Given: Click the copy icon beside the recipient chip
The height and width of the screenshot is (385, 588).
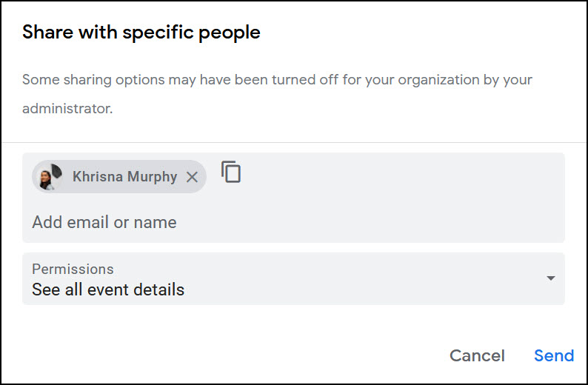Looking at the screenshot, I should [231, 172].
